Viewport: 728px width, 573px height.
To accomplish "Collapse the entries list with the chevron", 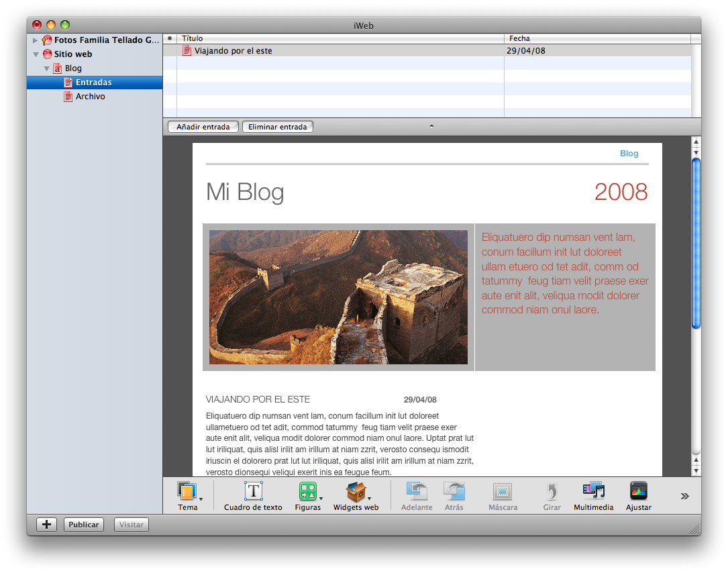I will click(431, 126).
